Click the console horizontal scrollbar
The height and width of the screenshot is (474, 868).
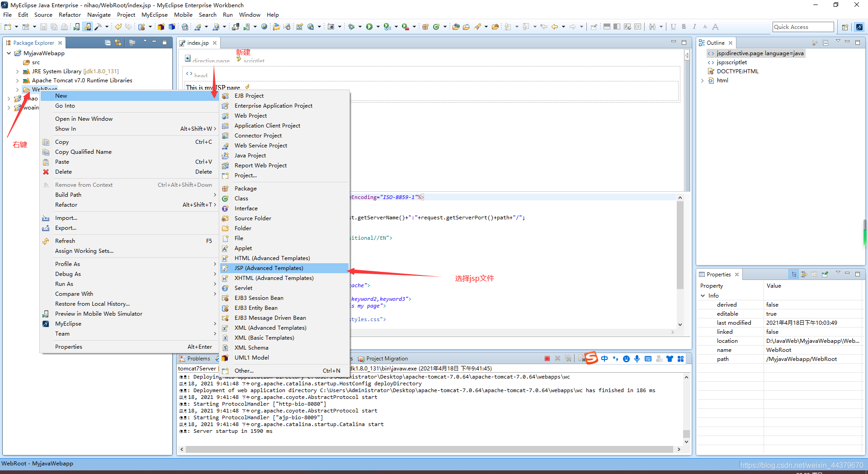click(429, 450)
